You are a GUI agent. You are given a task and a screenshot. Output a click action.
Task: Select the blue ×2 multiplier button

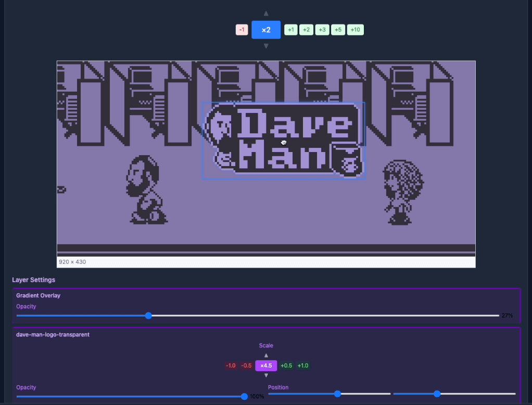click(x=266, y=30)
